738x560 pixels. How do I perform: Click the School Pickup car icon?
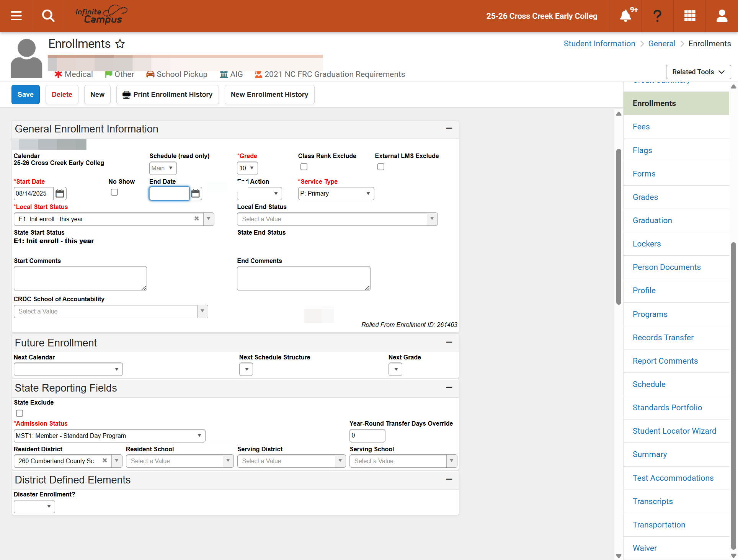pyautogui.click(x=150, y=74)
